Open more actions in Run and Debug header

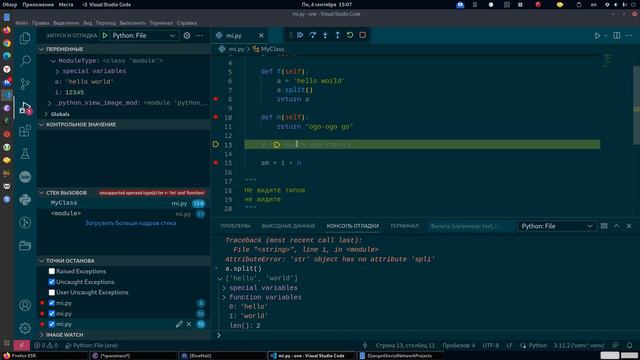click(x=200, y=36)
